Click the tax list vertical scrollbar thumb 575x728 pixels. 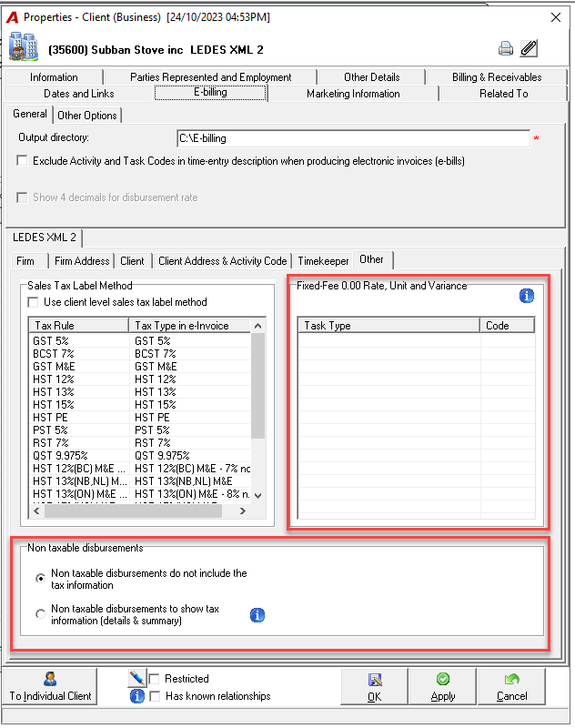pyautogui.click(x=258, y=385)
